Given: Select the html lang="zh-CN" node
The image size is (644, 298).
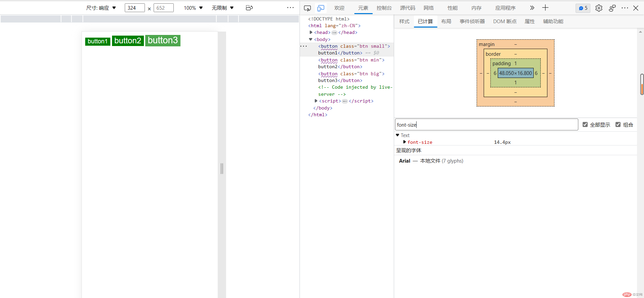Looking at the screenshot, I should click(x=334, y=26).
